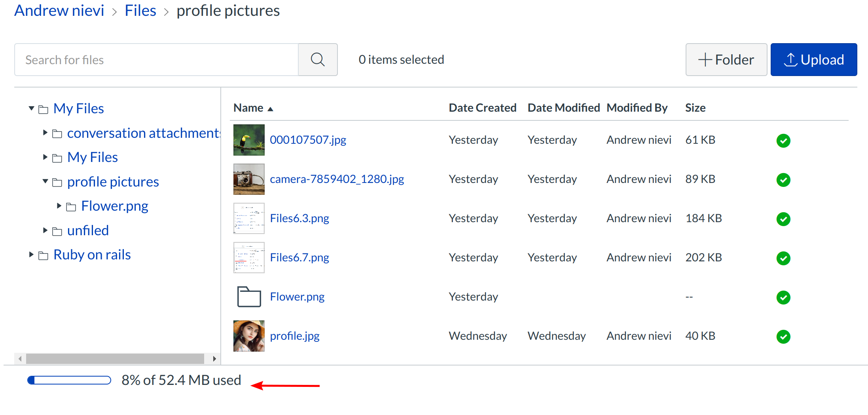Click the search magnifying glass button
This screenshot has width=868, height=415.
pyautogui.click(x=317, y=60)
